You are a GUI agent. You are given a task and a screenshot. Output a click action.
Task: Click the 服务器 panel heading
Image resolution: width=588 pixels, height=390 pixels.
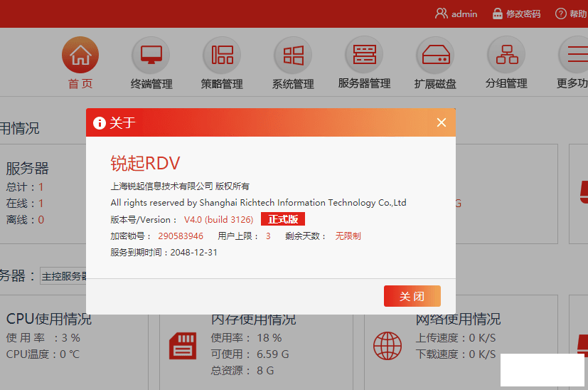[x=28, y=169]
